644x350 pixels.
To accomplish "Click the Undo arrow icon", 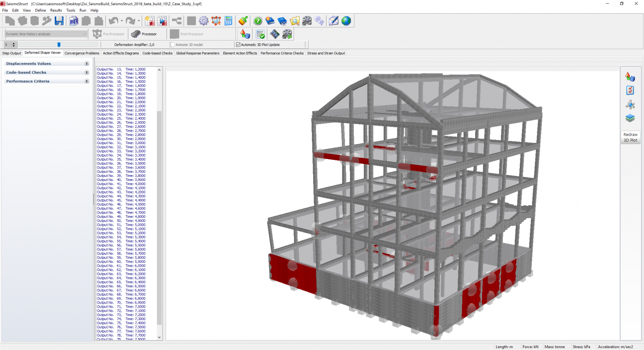I will point(113,21).
